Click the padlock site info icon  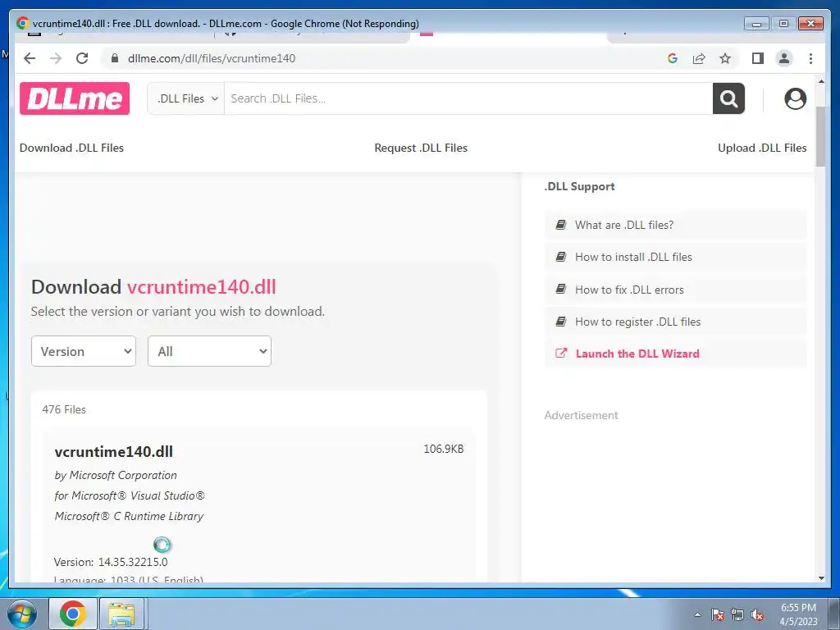(114, 58)
